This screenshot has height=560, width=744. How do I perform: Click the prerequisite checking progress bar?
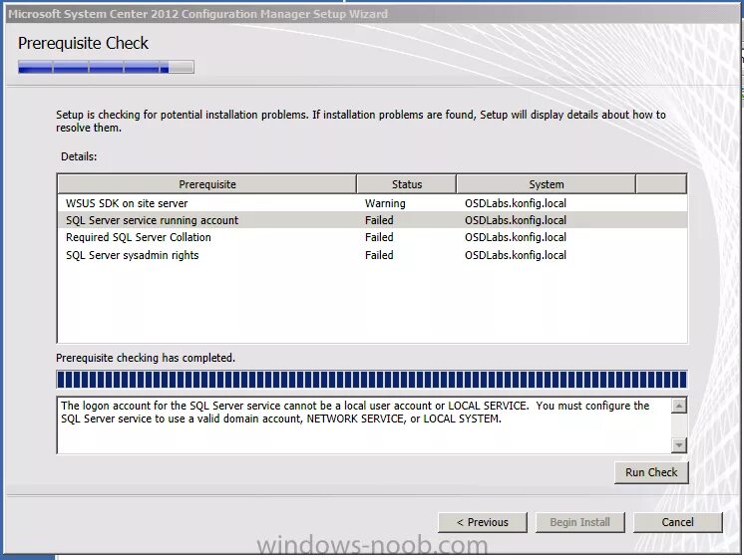click(372, 380)
